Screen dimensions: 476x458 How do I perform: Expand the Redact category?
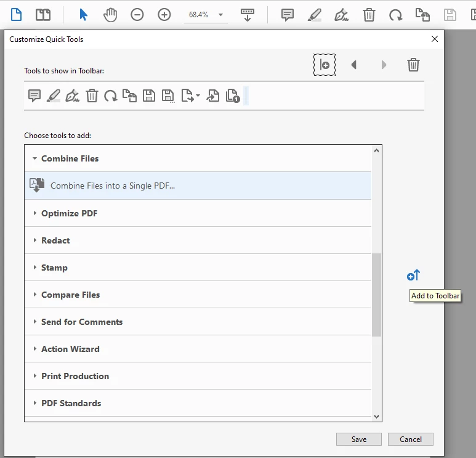[35, 240]
